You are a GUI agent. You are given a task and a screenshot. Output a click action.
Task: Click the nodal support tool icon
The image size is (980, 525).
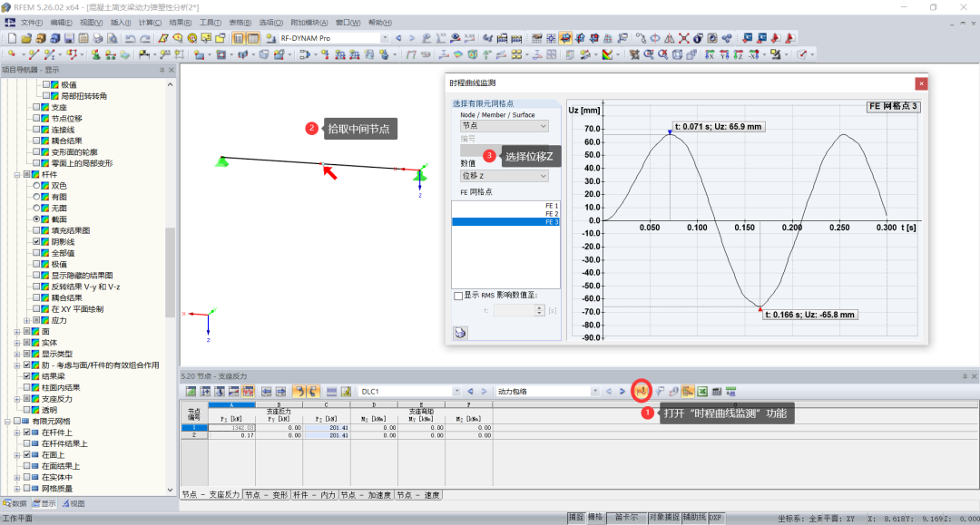(95, 54)
